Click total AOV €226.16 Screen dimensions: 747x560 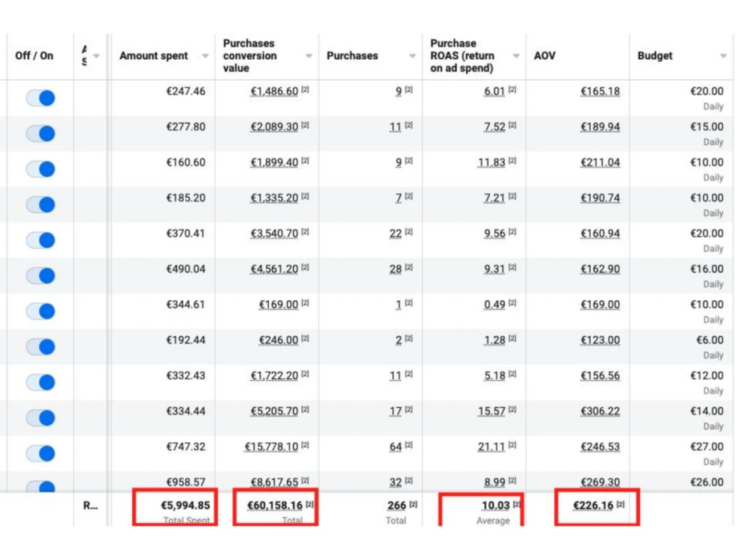[593, 505]
